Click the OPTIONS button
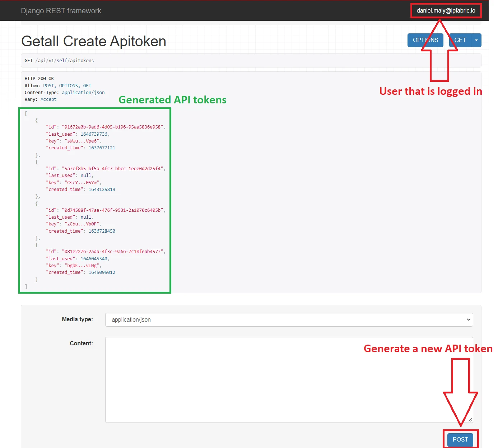This screenshot has width=498, height=448. (x=425, y=40)
